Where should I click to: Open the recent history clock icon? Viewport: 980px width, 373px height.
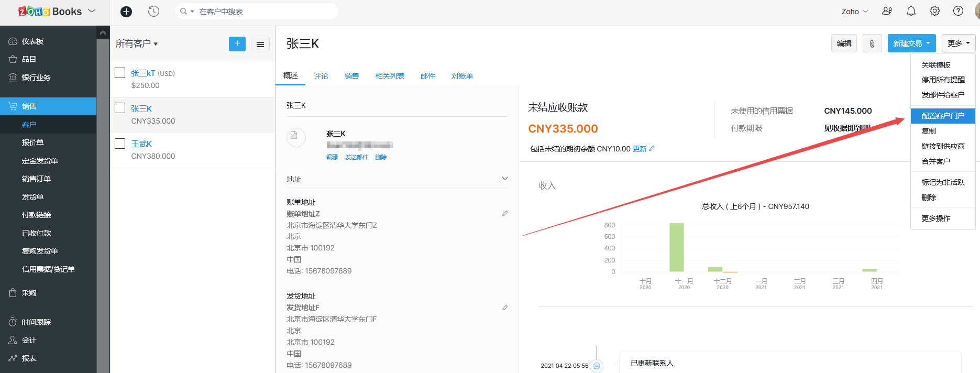tap(153, 12)
